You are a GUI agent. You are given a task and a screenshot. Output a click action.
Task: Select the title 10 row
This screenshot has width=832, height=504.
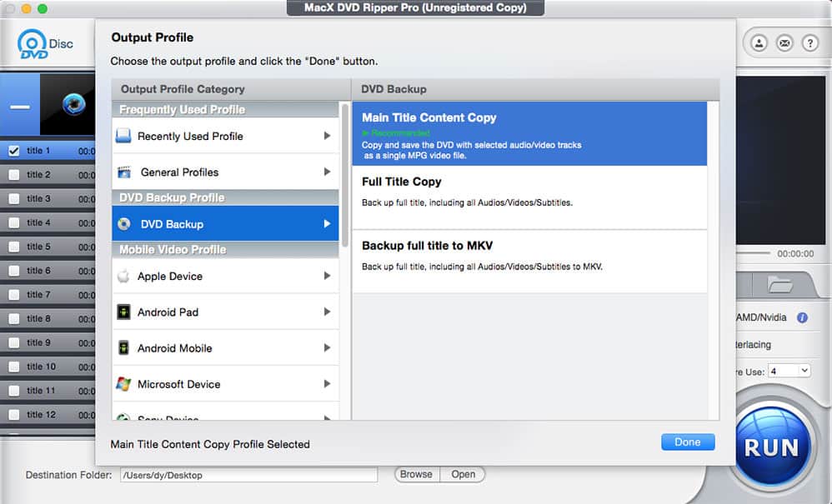coord(48,367)
